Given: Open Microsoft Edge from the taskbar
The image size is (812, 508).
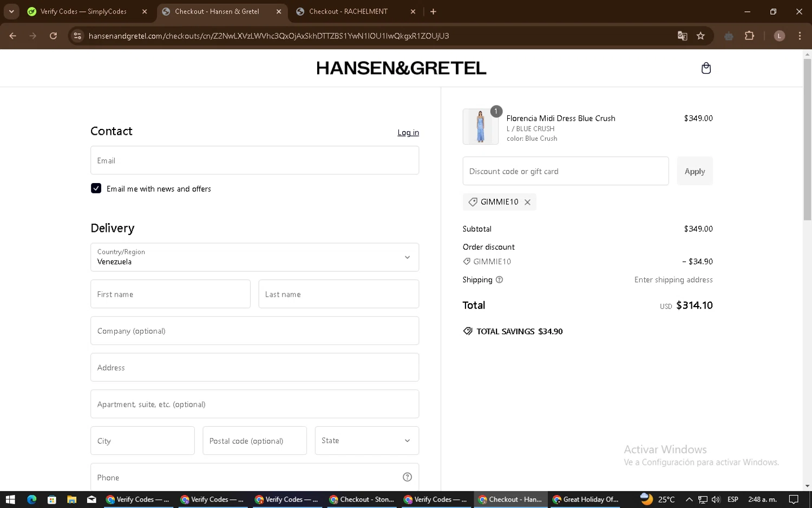Looking at the screenshot, I should click(x=31, y=499).
